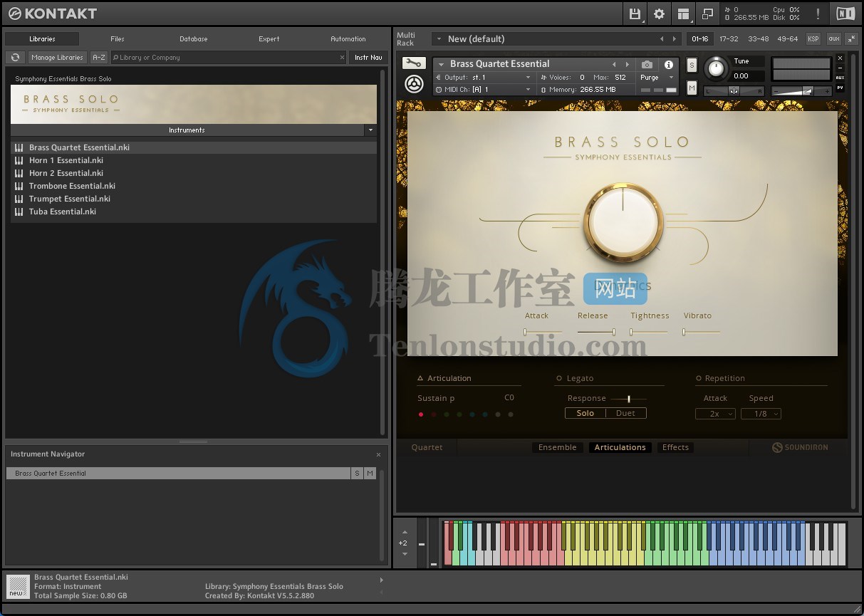Click the keyboard icon beside Trumpet Essential.nki

point(19,199)
